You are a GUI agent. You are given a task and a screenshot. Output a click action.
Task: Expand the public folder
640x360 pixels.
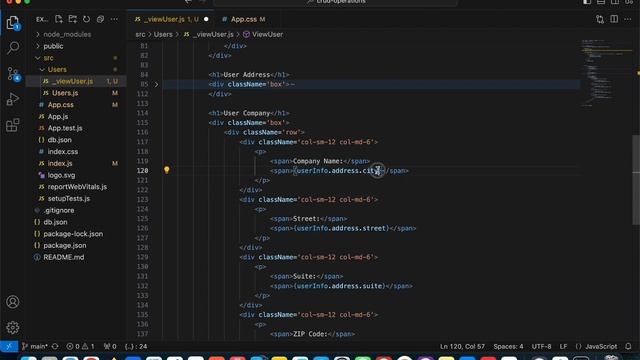[x=53, y=46]
